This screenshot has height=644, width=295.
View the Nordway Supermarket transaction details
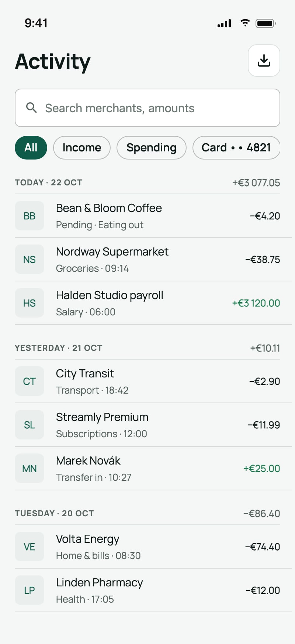[147, 259]
